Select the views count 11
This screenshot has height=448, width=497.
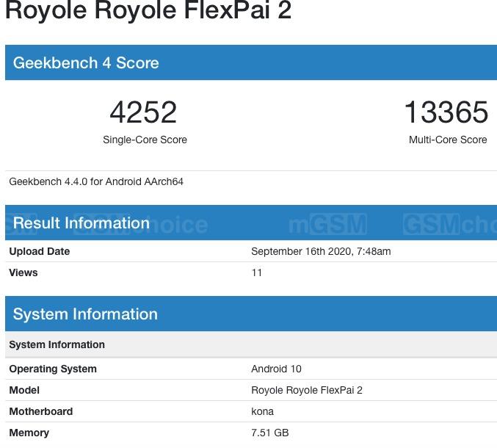pos(256,272)
